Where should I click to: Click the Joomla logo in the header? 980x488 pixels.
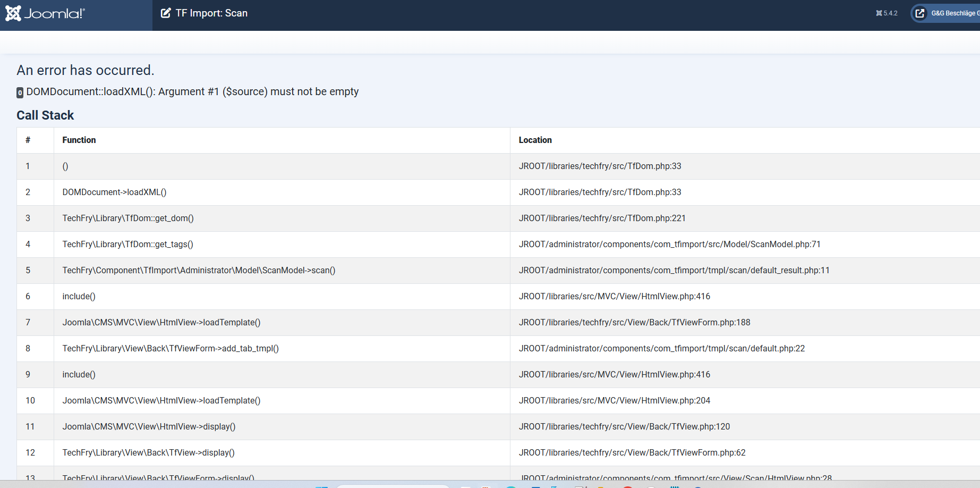(x=45, y=13)
